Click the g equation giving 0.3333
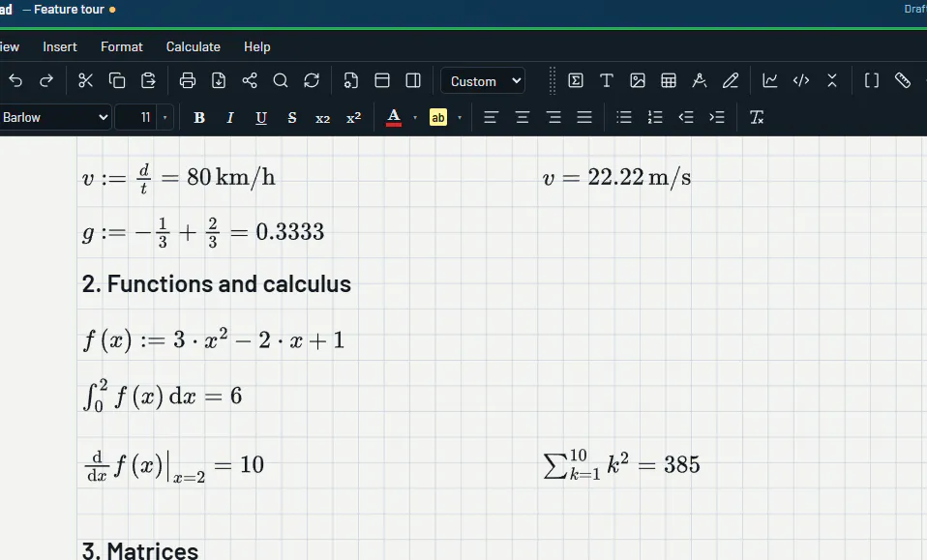Screen dimensions: 927x560 [203, 232]
